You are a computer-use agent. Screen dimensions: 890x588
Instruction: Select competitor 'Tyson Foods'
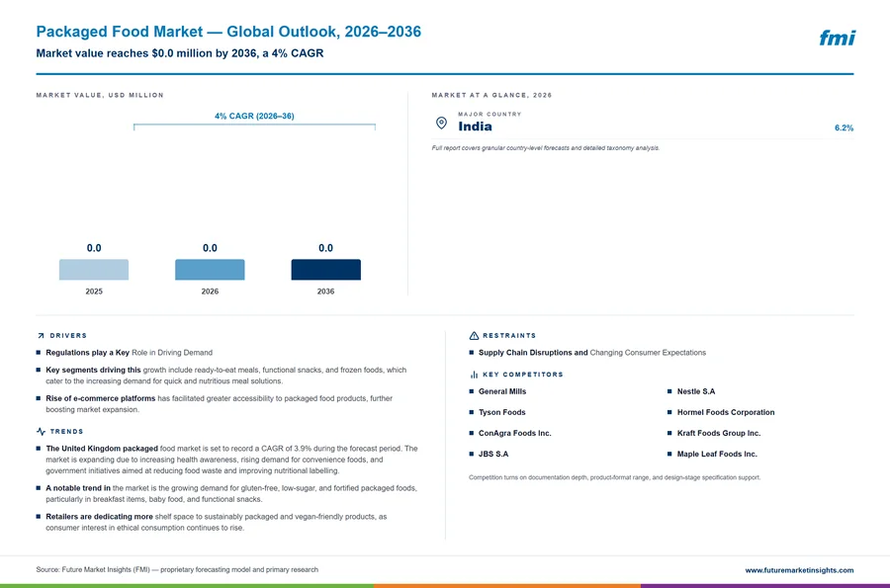[501, 412]
